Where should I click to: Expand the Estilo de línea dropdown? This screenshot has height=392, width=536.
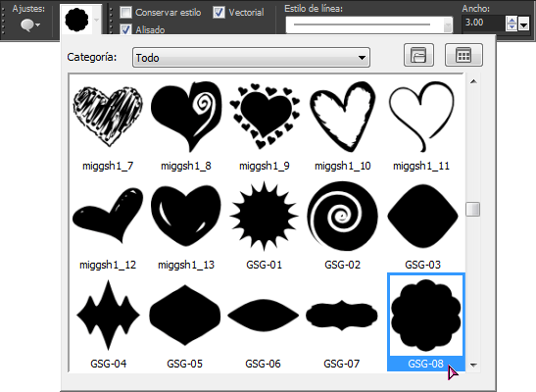click(x=369, y=24)
